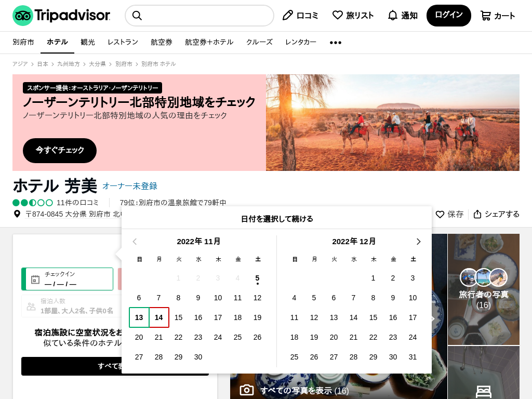Click the 今すぐチェック sponsor button
This screenshot has height=399, width=532.
point(60,150)
